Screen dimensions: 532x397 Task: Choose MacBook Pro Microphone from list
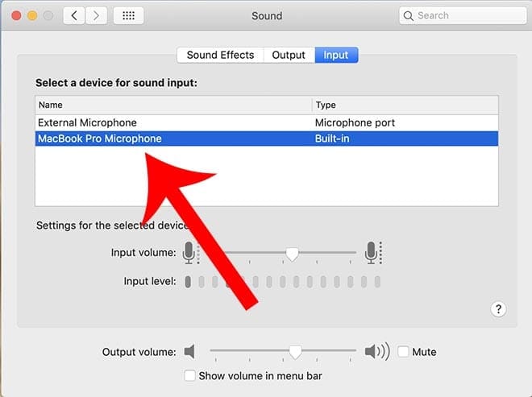[x=99, y=139]
